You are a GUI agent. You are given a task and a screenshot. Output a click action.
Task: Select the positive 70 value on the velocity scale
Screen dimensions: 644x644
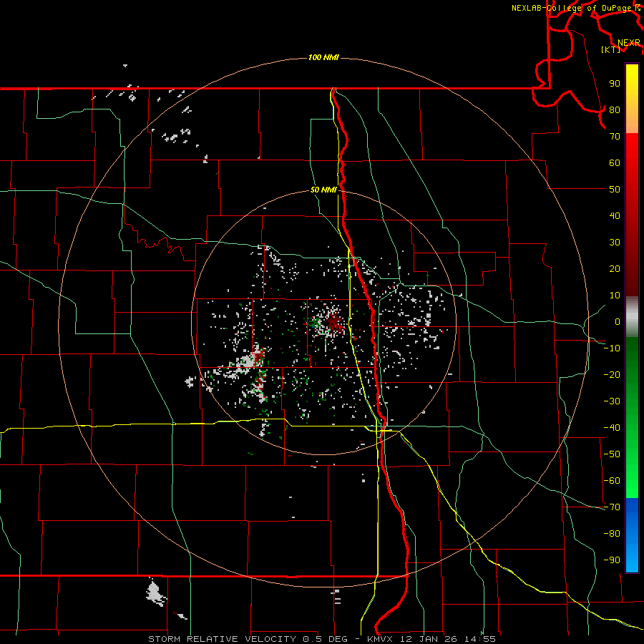coord(615,137)
